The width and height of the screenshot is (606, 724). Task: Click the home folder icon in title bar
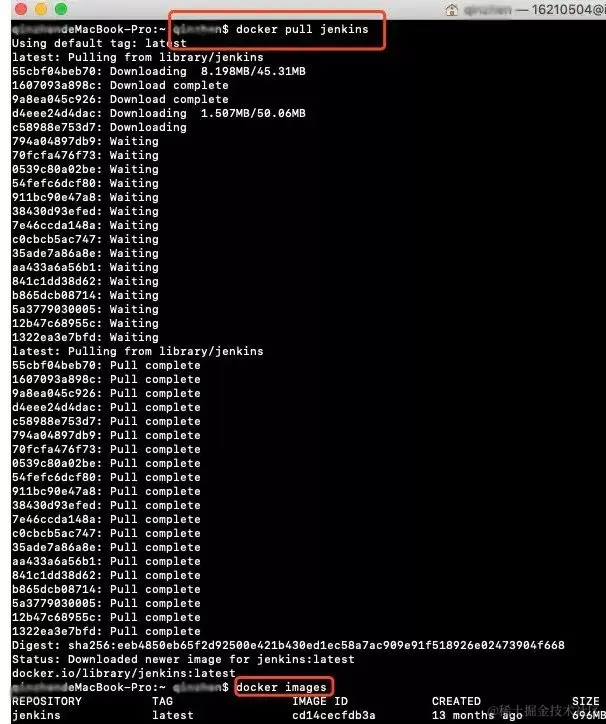tap(451, 9)
